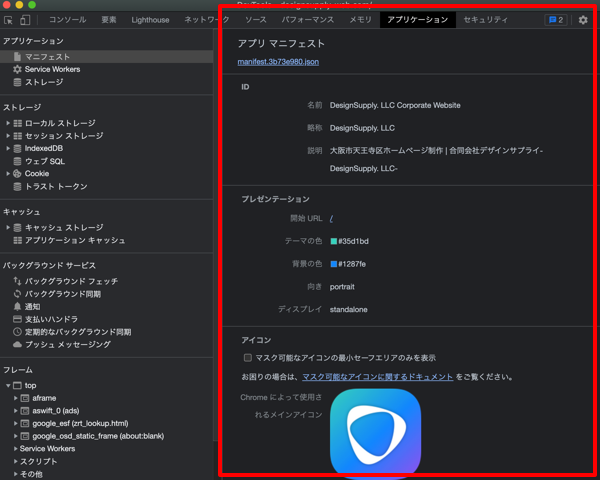Switch to the Performance tab
Viewport: 600px width, 480px height.
(308, 20)
